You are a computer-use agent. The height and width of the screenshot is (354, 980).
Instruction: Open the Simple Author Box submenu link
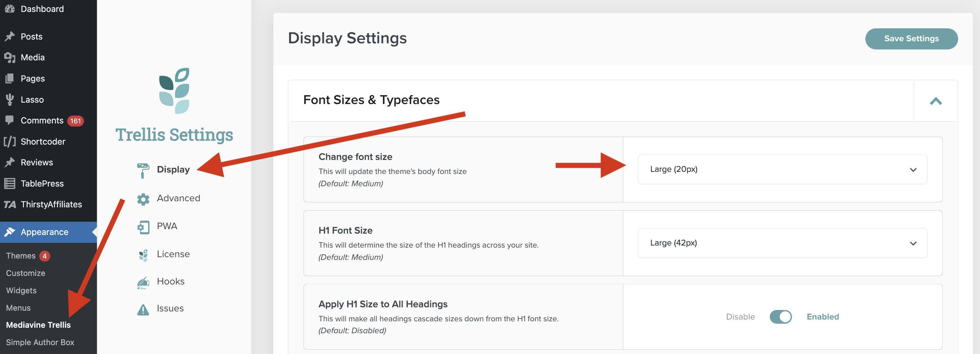pyautogui.click(x=40, y=343)
